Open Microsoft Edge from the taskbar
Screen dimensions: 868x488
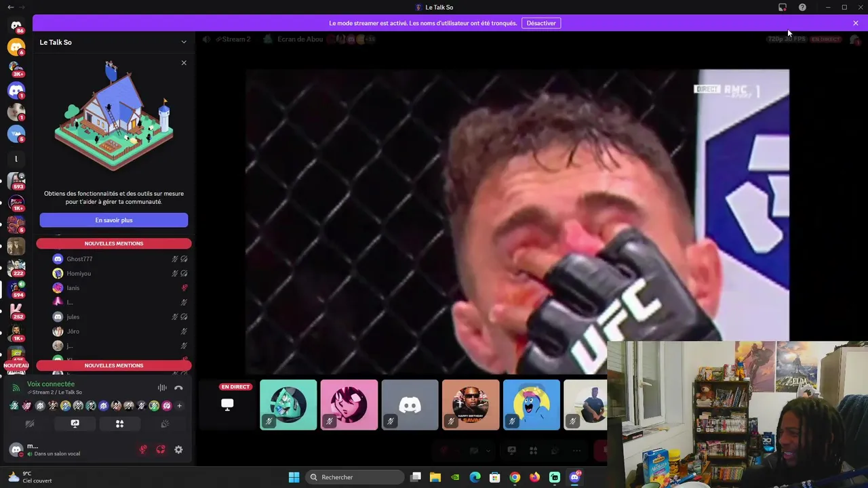pos(475,477)
